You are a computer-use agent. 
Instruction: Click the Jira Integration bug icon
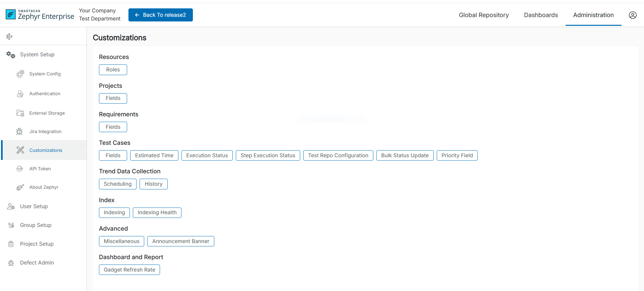(x=19, y=131)
